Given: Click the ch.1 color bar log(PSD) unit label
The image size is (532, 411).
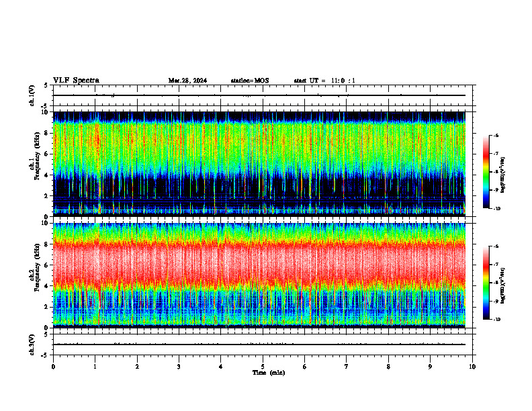Looking at the screenshot, I should 503,175.
